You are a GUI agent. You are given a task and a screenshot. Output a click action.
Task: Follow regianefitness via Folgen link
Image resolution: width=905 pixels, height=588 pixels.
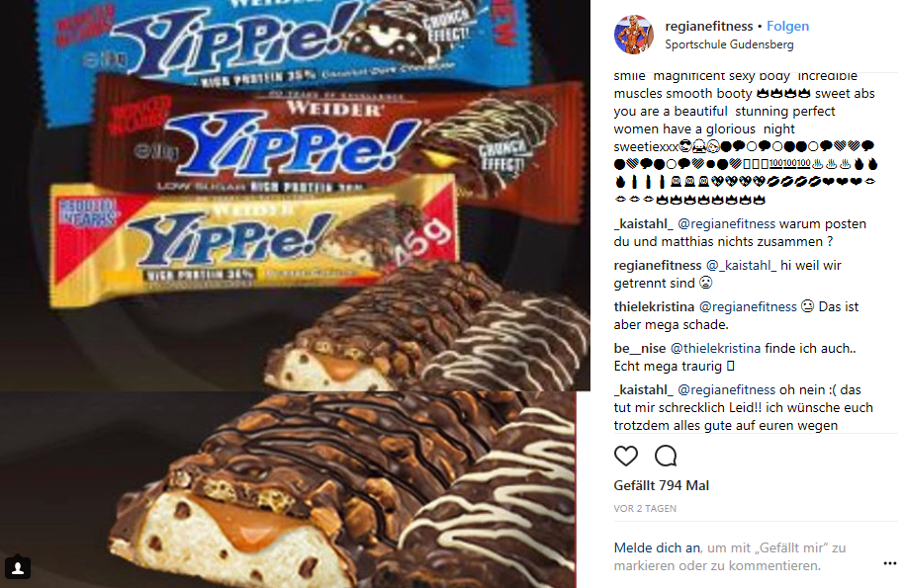787,26
